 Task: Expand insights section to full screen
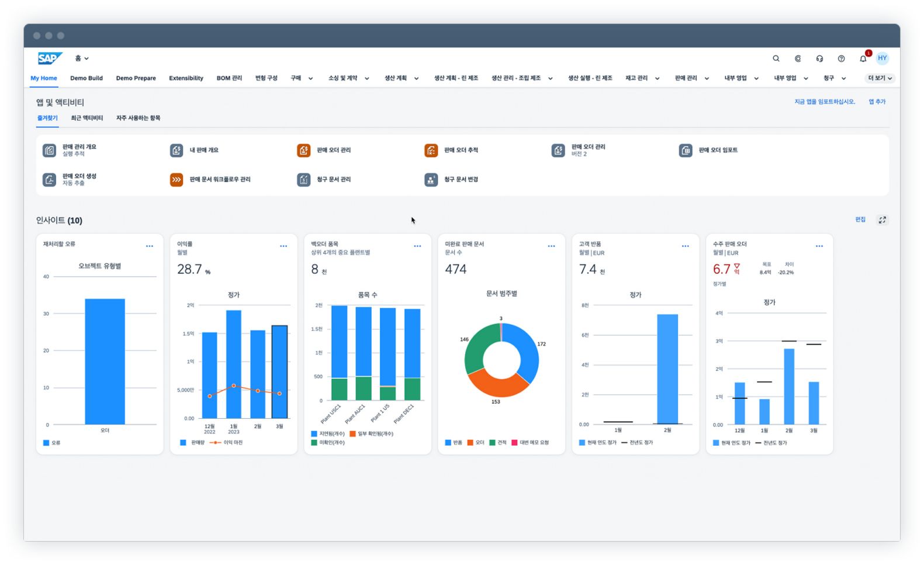coord(883,220)
